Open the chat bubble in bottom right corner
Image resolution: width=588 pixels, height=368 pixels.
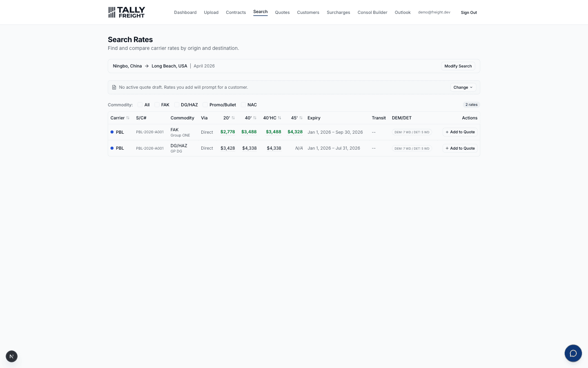(x=573, y=353)
